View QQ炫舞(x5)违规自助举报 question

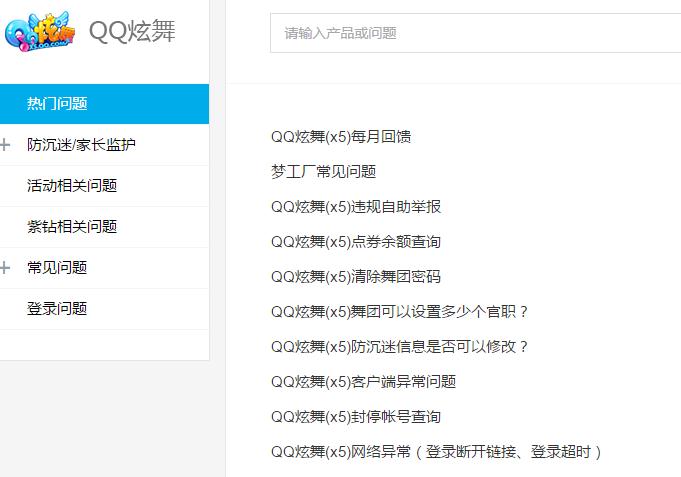click(x=356, y=207)
